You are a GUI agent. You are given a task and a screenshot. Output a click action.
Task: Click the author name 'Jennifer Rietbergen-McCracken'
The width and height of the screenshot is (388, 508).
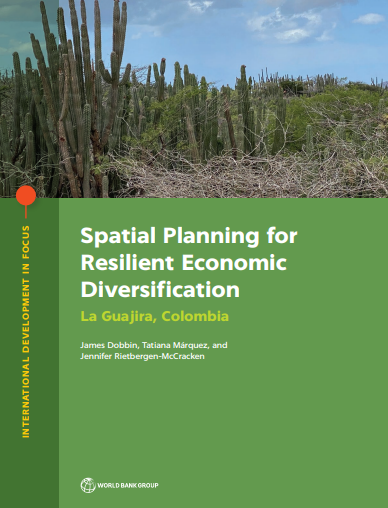142,356
